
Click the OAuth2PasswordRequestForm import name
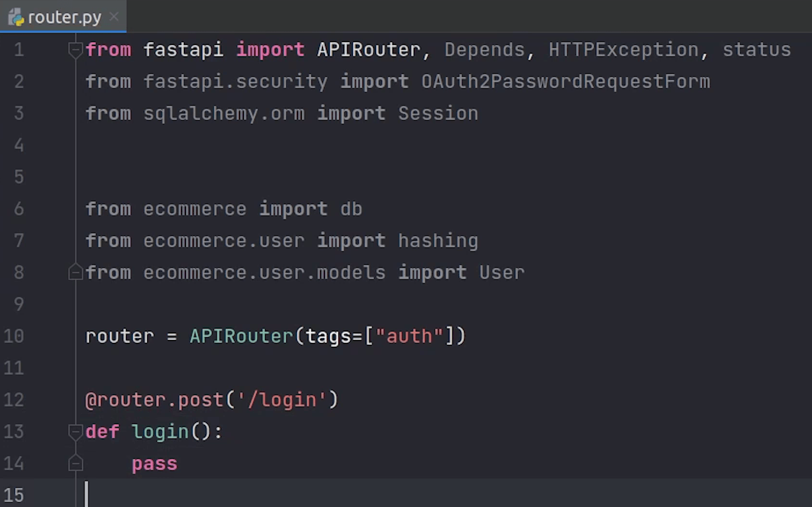(x=565, y=81)
